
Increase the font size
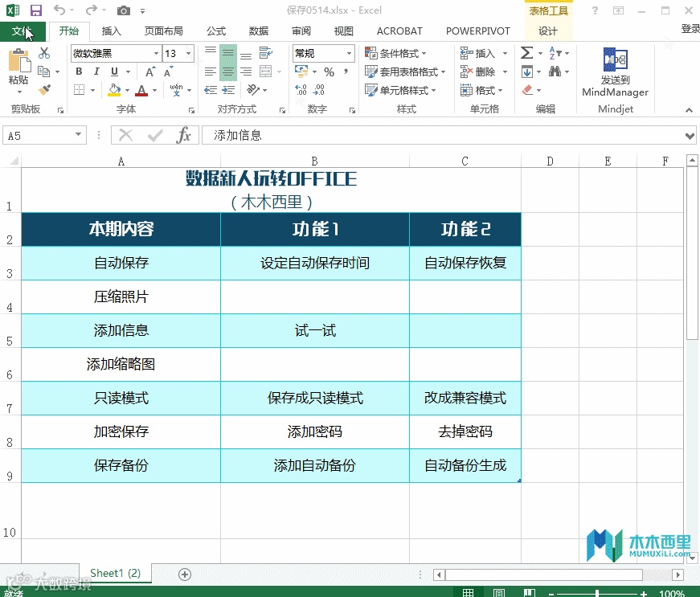[x=150, y=72]
